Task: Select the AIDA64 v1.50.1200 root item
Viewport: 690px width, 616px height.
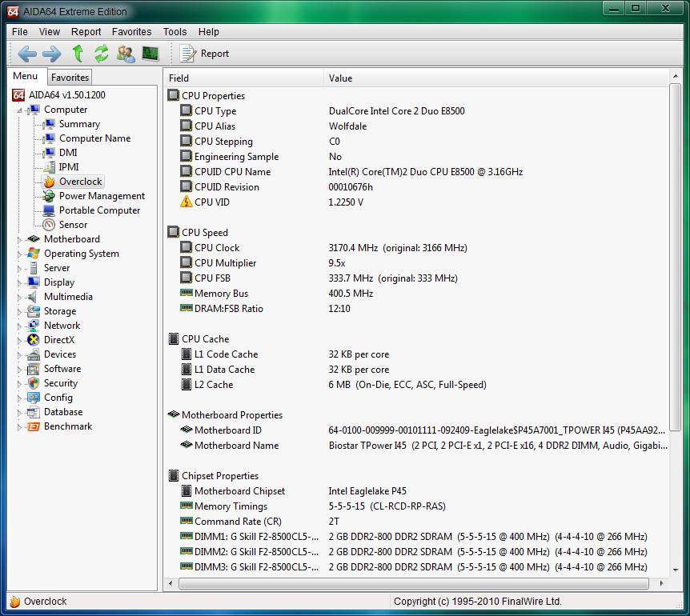Action: (59, 95)
